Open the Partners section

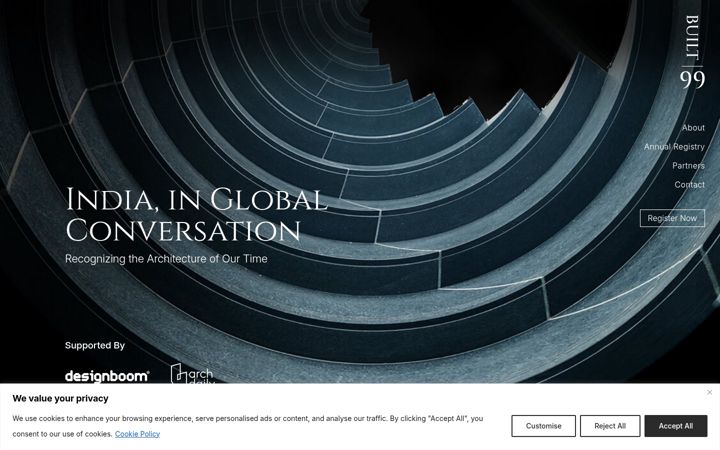[688, 165]
